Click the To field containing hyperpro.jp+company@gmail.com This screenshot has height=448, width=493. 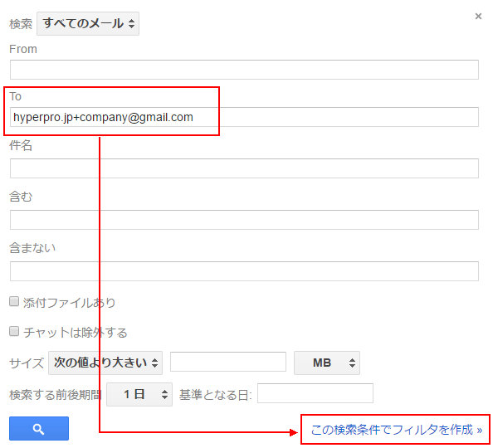click(x=244, y=117)
